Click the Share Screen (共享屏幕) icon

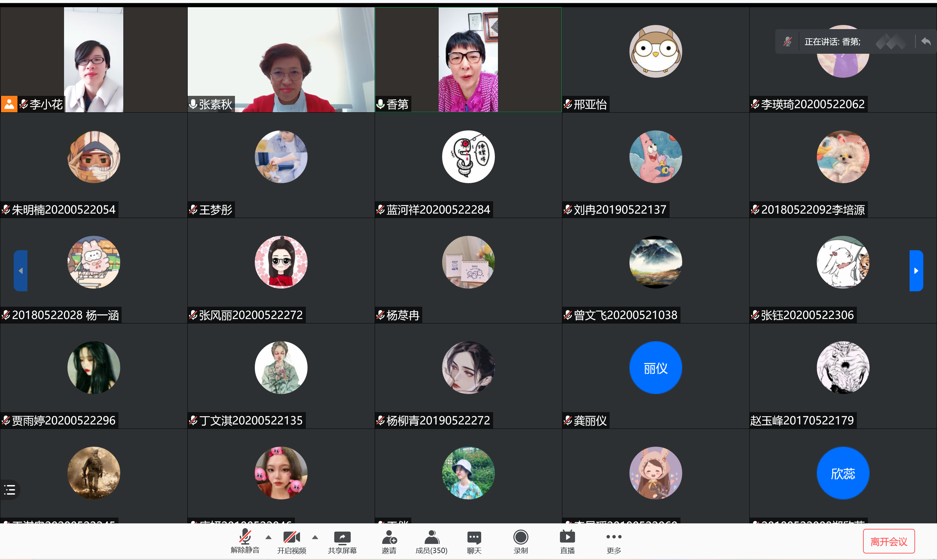[x=342, y=537]
